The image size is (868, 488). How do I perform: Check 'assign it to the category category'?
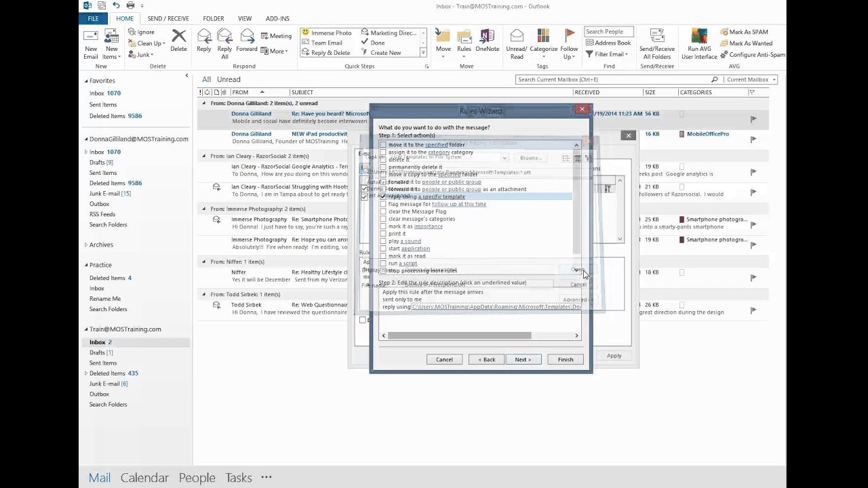pyautogui.click(x=383, y=152)
